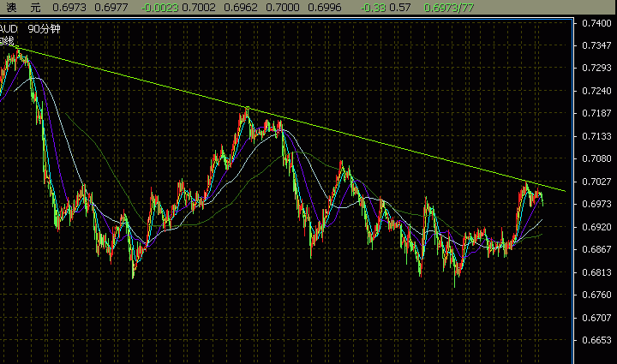Click the 0.6920 price axis label

click(x=596, y=227)
